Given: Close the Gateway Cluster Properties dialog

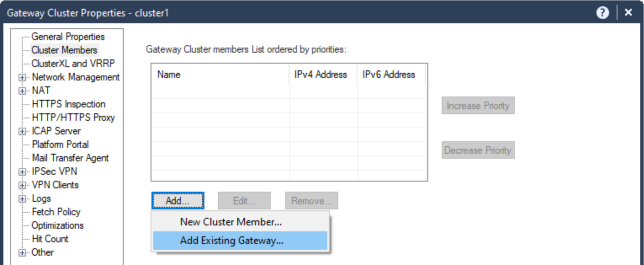Looking at the screenshot, I should (x=628, y=13).
